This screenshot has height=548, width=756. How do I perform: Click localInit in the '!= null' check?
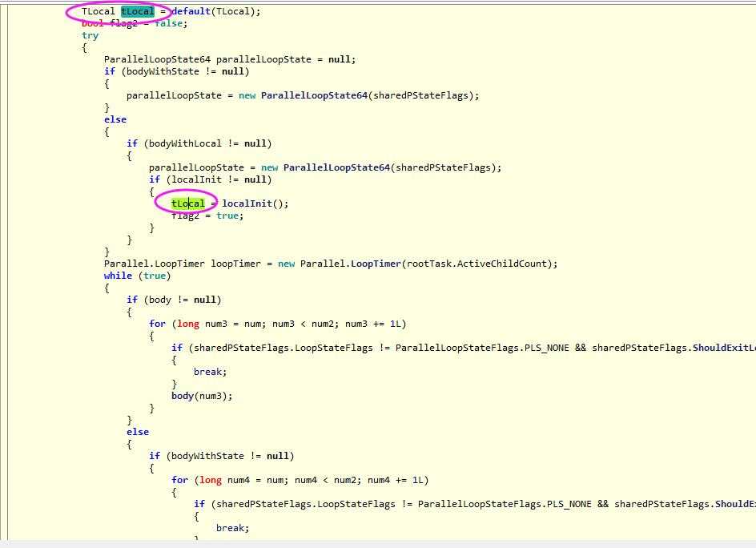[197, 179]
